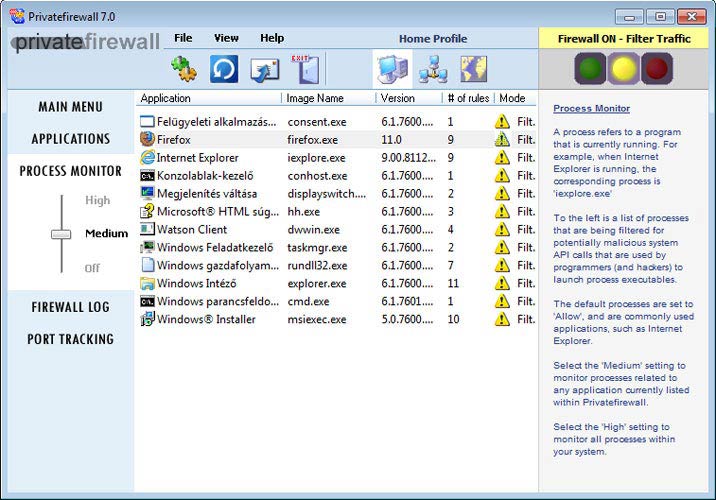
Task: Select conhost.exe image name cell
Action: pos(317,175)
